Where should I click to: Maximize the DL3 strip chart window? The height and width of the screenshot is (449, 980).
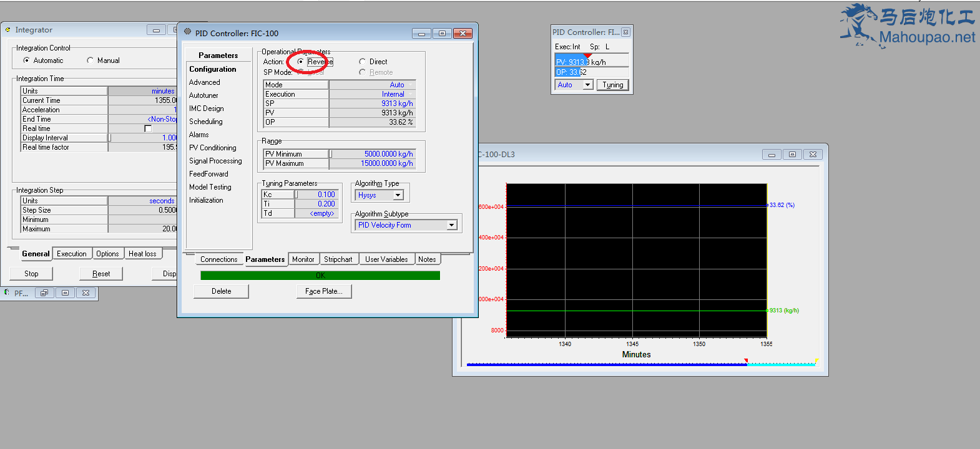coord(792,155)
